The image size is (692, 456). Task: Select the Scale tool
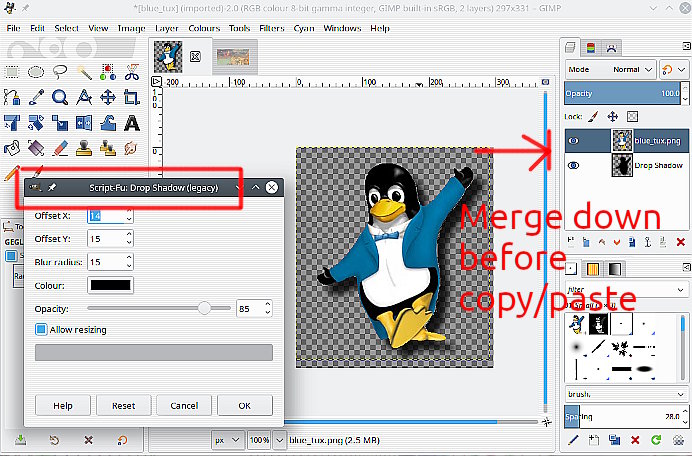pyautogui.click(x=60, y=123)
